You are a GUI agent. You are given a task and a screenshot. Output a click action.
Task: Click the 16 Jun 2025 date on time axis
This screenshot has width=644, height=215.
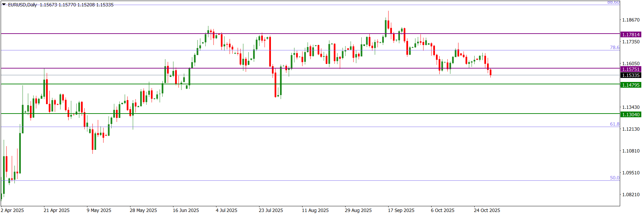tap(186, 210)
